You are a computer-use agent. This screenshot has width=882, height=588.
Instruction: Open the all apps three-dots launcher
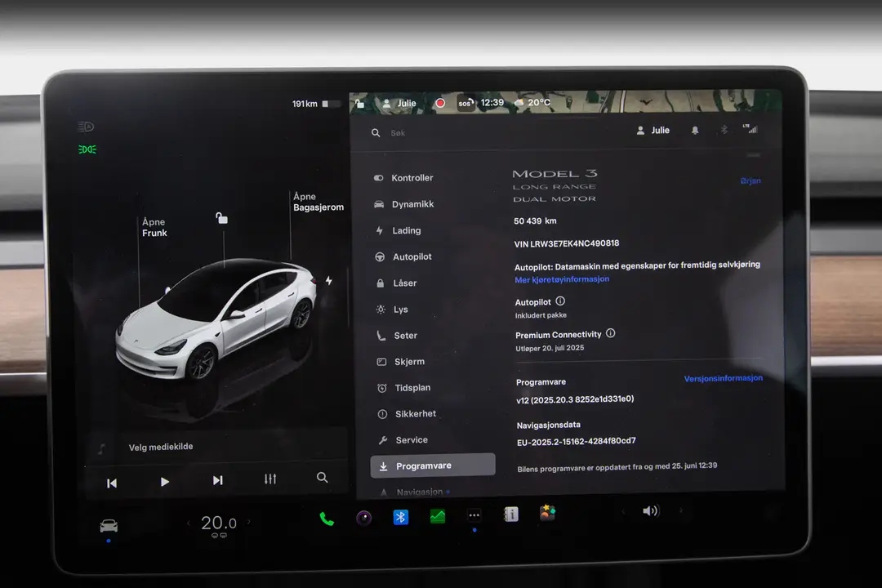pyautogui.click(x=474, y=515)
